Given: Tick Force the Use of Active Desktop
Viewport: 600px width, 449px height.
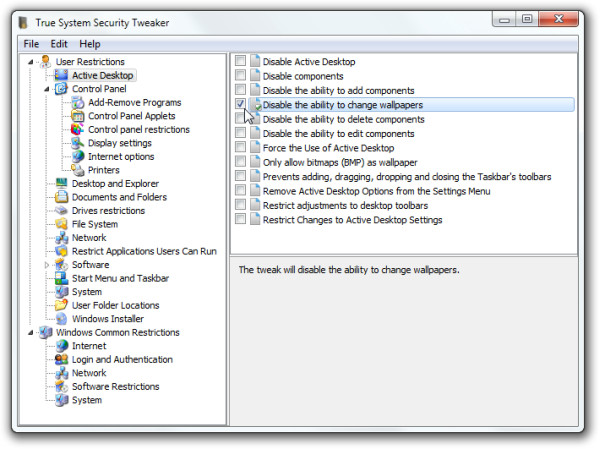Looking at the screenshot, I should click(x=240, y=147).
